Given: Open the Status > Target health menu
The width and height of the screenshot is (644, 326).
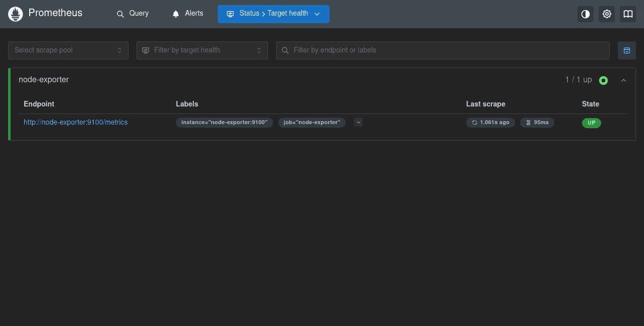Looking at the screenshot, I should (x=273, y=14).
